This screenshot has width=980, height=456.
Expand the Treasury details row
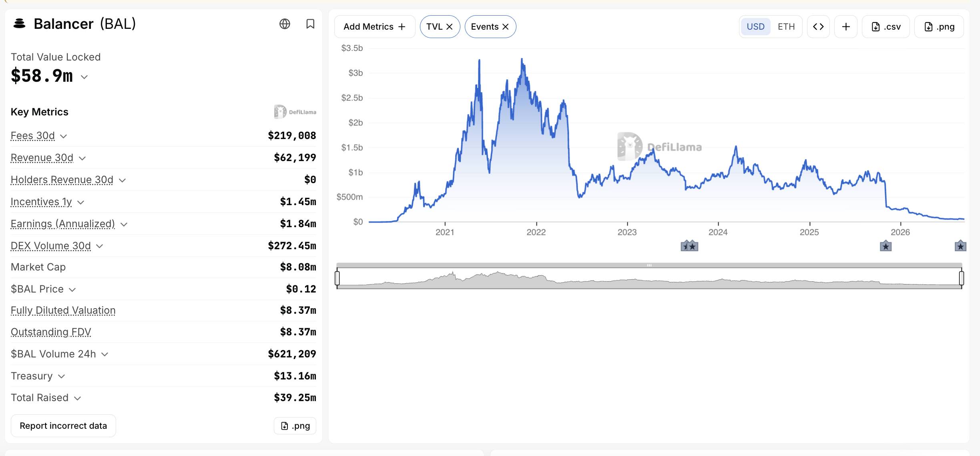[x=163, y=376]
